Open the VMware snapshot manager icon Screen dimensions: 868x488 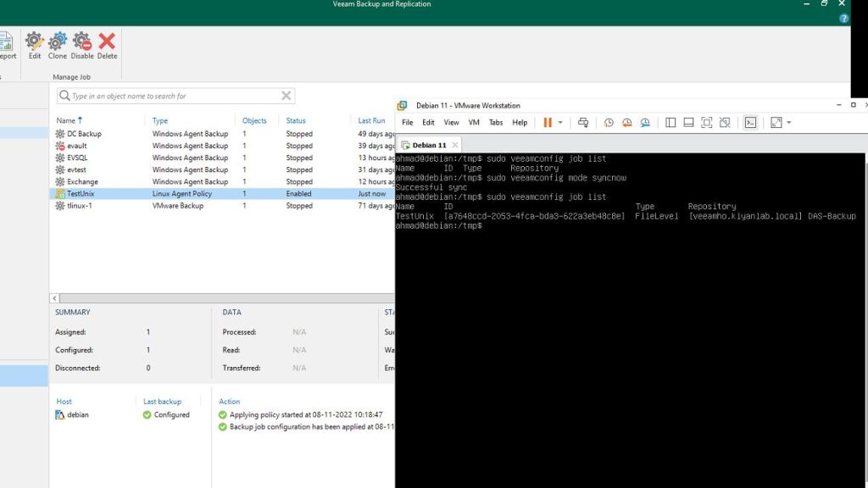(646, 123)
